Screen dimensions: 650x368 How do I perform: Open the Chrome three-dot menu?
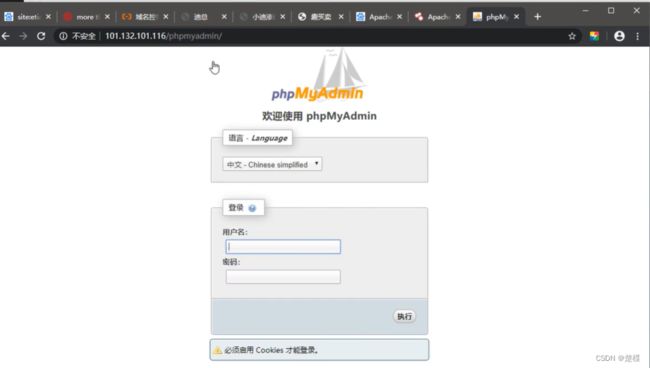(638, 36)
